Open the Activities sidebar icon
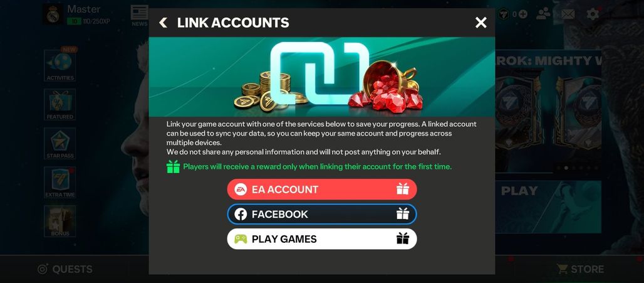This screenshot has width=644, height=283. tap(60, 65)
